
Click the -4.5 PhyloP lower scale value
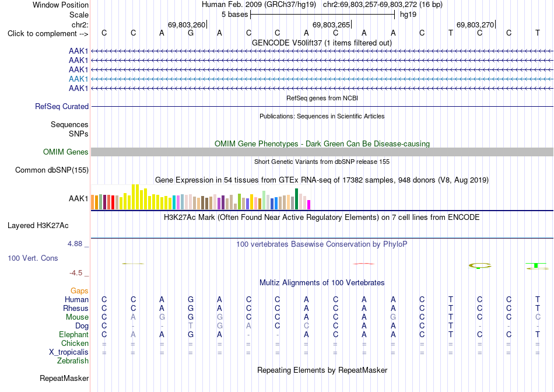[x=76, y=273]
